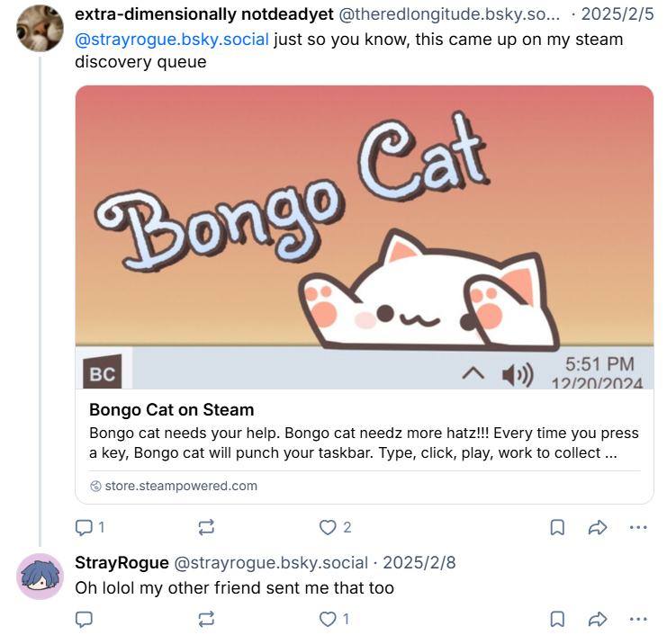Bookmark StrayRogue's reply

557,619
